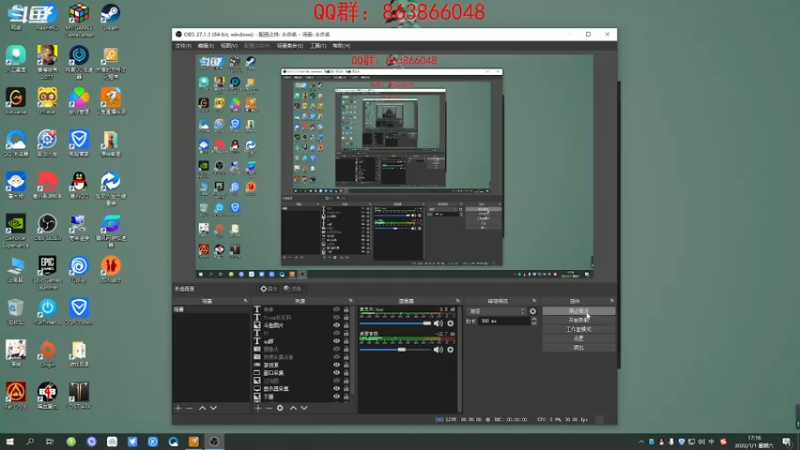The width and height of the screenshot is (800, 450).
Task: Open Far Cry 6 desktop shortcut
Action: [x=16, y=396]
